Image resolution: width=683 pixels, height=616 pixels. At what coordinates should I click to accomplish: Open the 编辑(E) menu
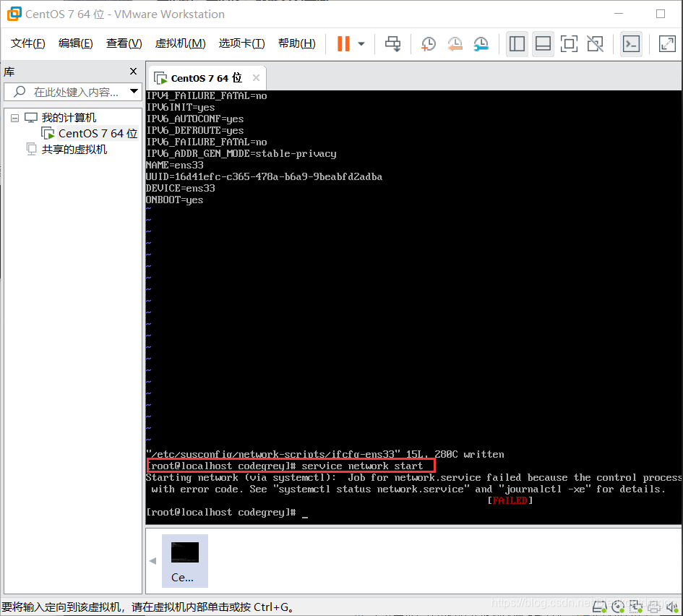75,43
